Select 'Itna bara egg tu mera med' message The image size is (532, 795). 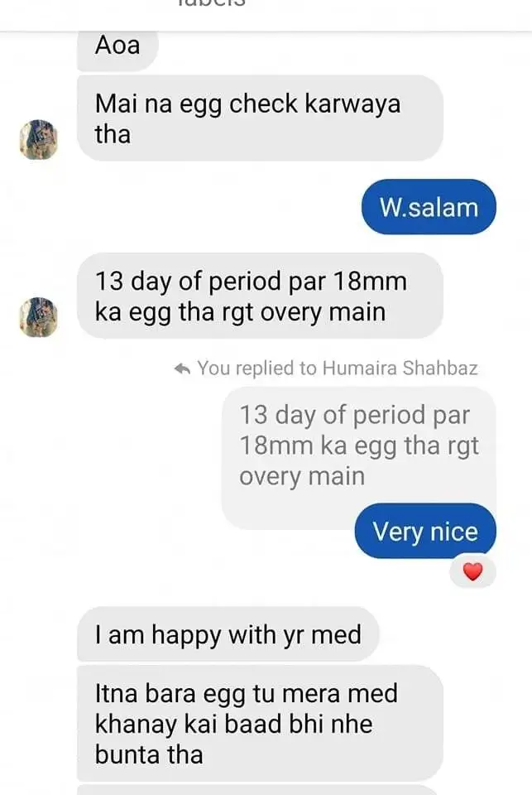click(259, 723)
